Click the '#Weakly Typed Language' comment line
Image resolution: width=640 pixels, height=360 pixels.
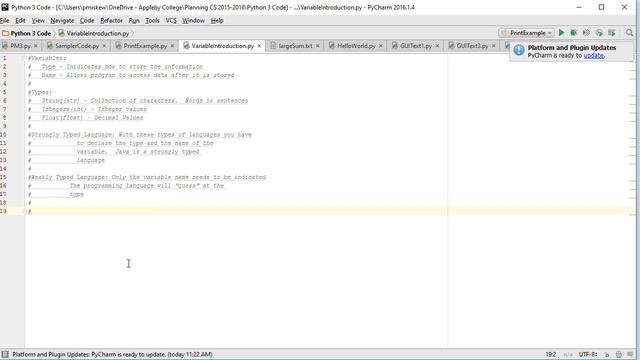pos(147,177)
